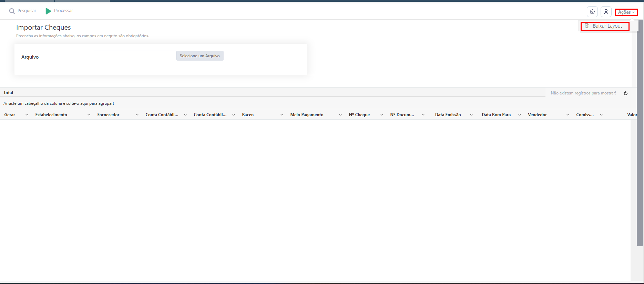Open Nº Cheque column filter chevron
The height and width of the screenshot is (284, 644).
382,115
